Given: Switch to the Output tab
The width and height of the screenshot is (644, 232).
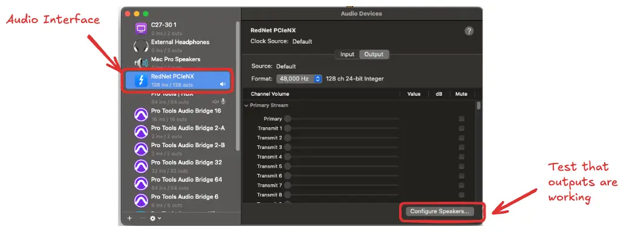Looking at the screenshot, I should tap(374, 55).
